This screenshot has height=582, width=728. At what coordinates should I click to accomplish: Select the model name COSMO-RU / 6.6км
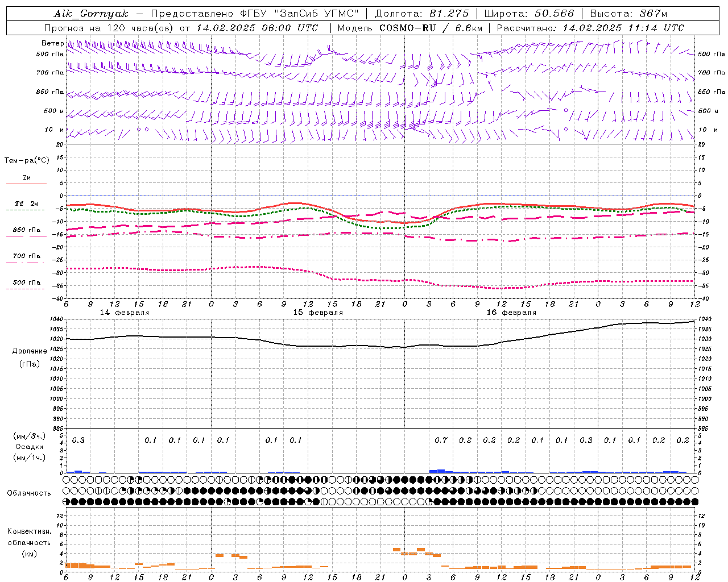coord(431,28)
